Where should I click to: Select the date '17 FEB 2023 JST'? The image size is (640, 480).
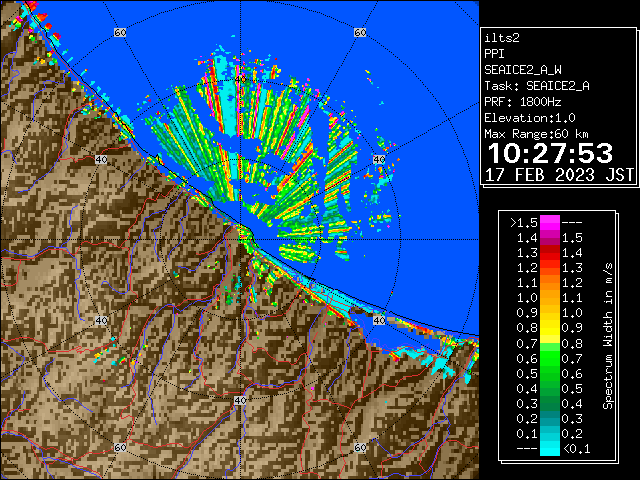(559, 175)
